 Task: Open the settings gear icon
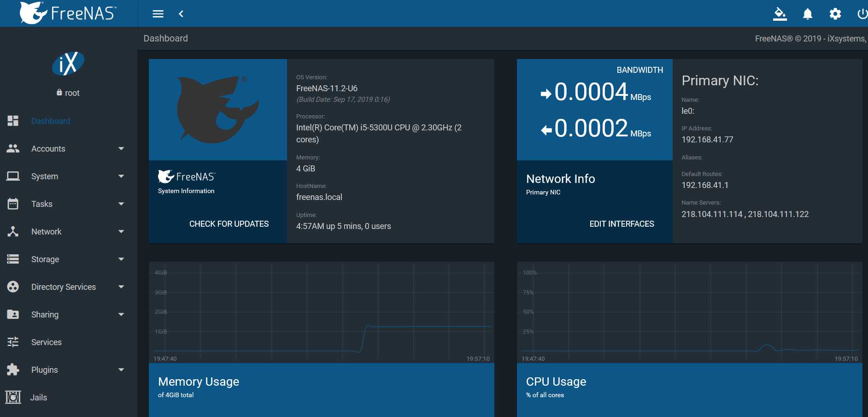(835, 14)
